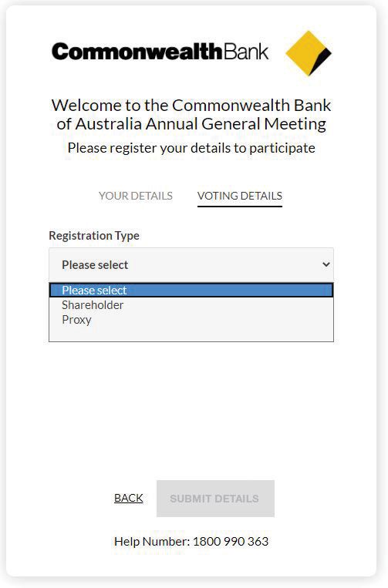Click the SUBMIT DETAILS button
Image resolution: width=388 pixels, height=588 pixels.
(x=215, y=499)
